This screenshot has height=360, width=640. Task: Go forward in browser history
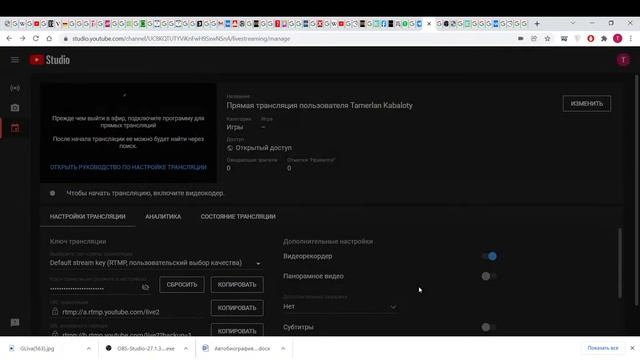22,38
